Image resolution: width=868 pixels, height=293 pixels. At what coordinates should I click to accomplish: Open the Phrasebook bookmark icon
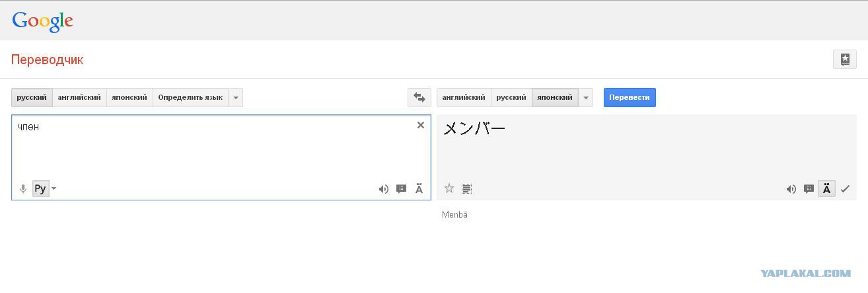pyautogui.click(x=844, y=59)
